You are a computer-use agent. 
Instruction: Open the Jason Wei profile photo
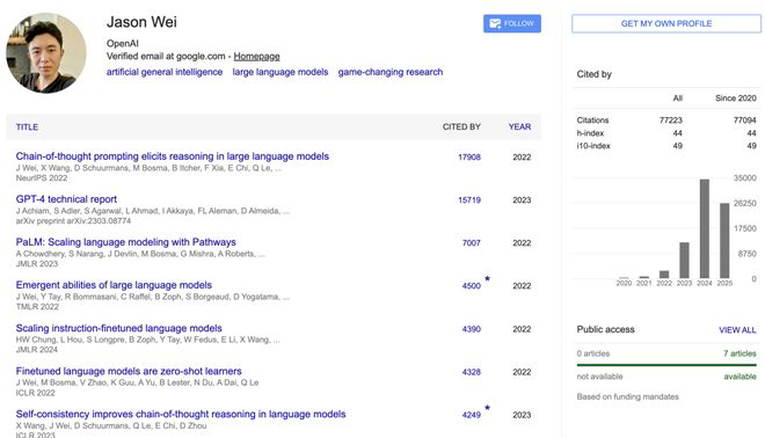46,53
